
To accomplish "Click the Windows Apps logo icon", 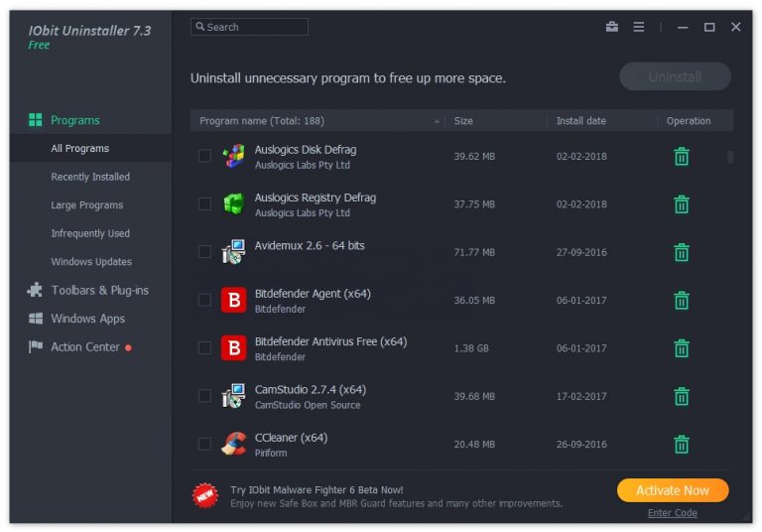I will click(x=36, y=319).
